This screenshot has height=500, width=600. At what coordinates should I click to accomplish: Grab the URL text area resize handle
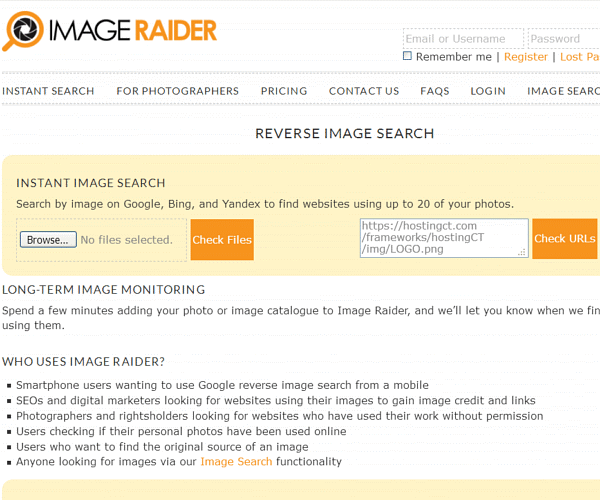pyautogui.click(x=522, y=252)
